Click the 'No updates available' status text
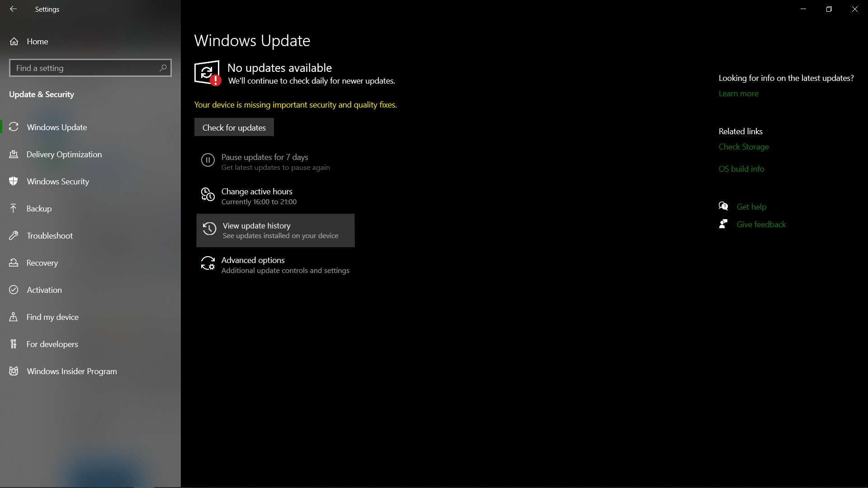Screen dimensions: 868x488 (279, 68)
